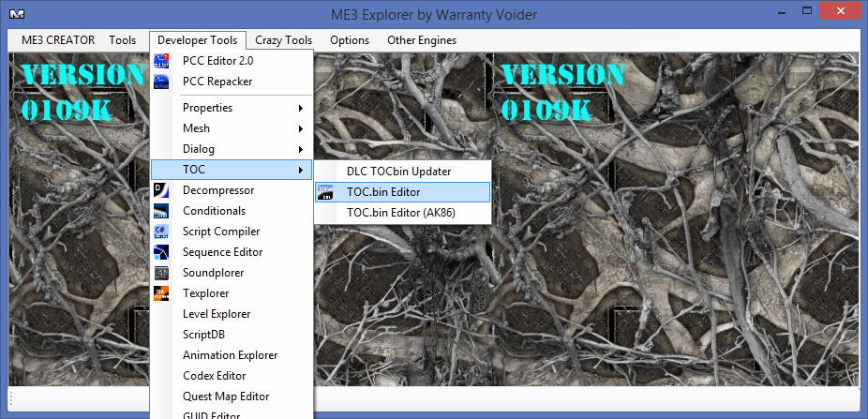Choose TOC.bin Editor (AK86) entry
The height and width of the screenshot is (419, 868).
400,213
